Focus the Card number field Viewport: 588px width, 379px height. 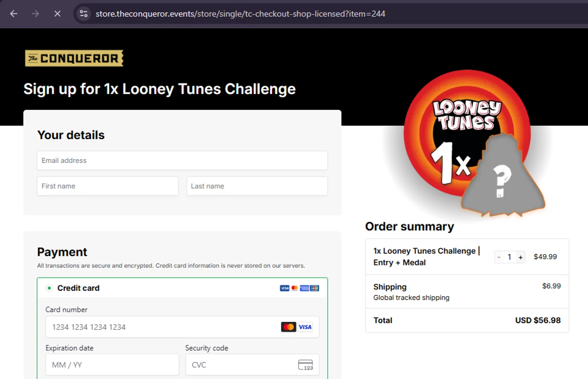[x=182, y=327]
